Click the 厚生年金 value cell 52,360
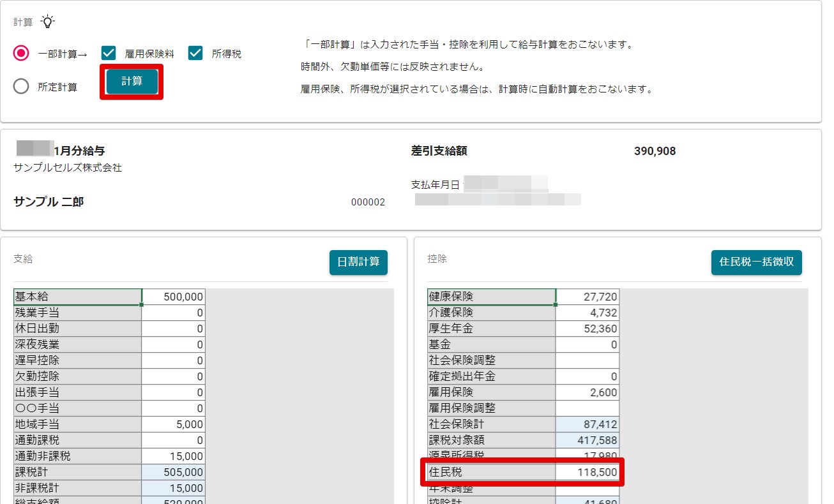The width and height of the screenshot is (834, 504). pos(588,329)
